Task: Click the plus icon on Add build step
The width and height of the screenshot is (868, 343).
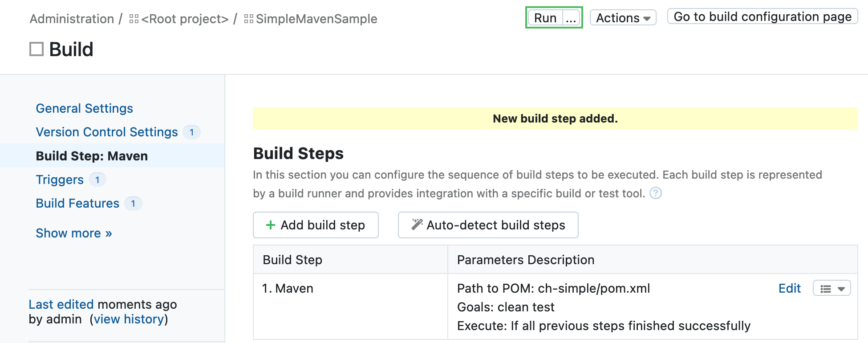Action: point(270,225)
